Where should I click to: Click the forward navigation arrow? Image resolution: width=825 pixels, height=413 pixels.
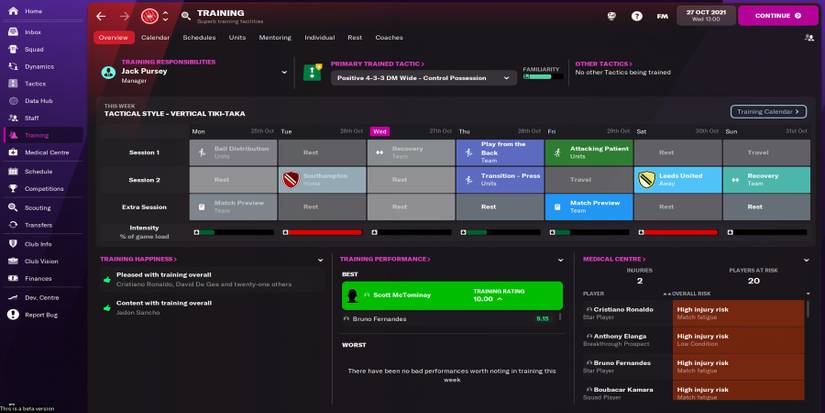[x=125, y=16]
